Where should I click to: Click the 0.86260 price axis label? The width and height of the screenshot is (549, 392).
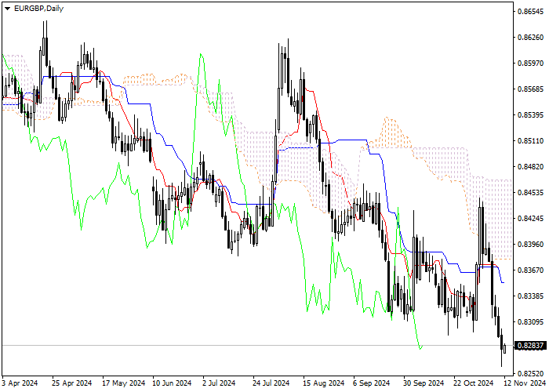pyautogui.click(x=531, y=38)
